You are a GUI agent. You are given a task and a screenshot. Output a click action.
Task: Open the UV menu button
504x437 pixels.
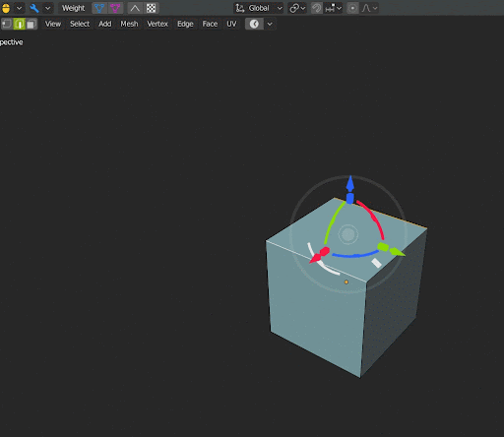click(231, 24)
